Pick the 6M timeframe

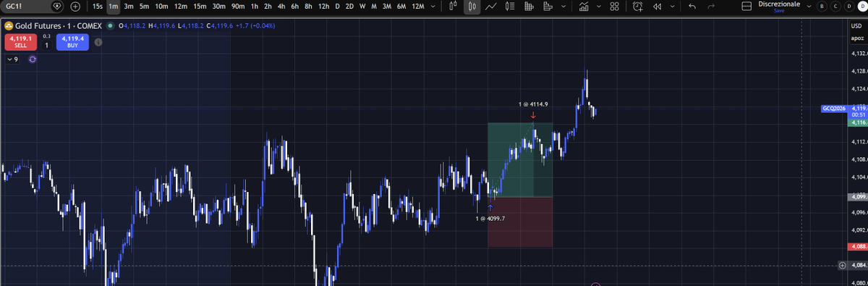coord(401,7)
